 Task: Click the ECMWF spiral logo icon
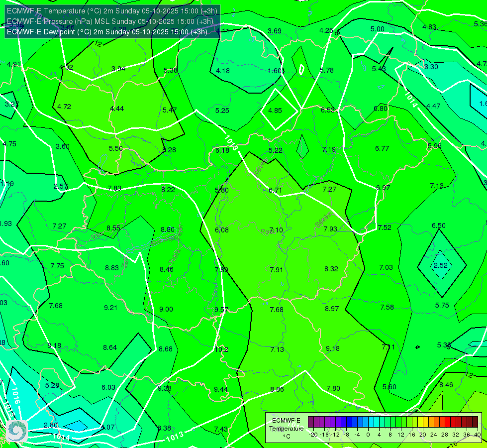coord(16,431)
